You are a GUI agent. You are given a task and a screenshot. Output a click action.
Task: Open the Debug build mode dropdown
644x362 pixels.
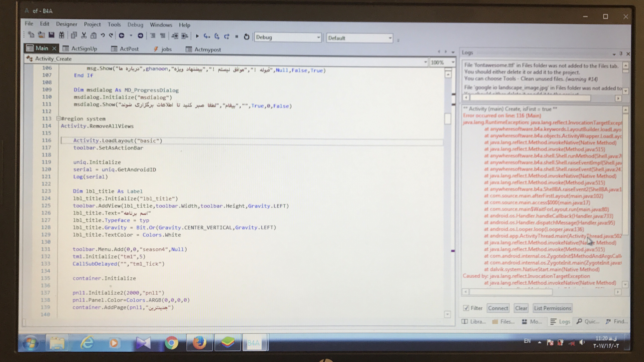tap(318, 38)
